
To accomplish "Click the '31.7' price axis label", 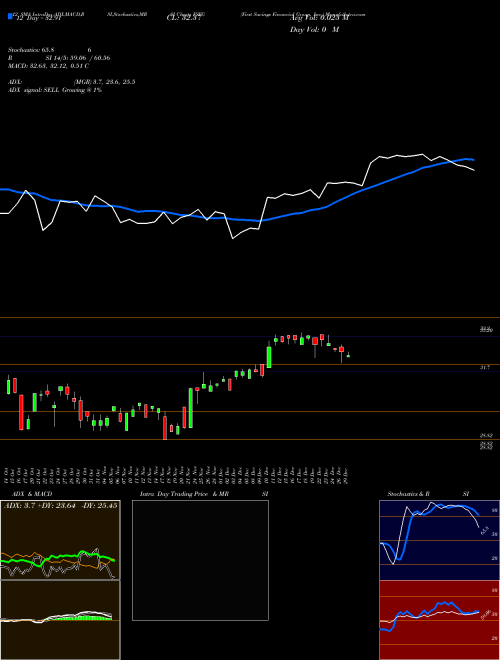I will pos(485,367).
